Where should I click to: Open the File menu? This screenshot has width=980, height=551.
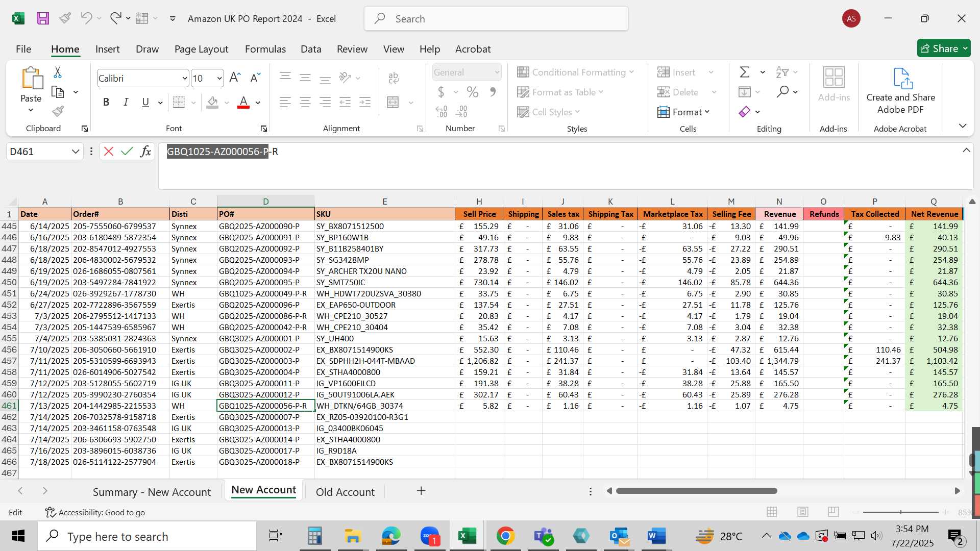coord(23,49)
